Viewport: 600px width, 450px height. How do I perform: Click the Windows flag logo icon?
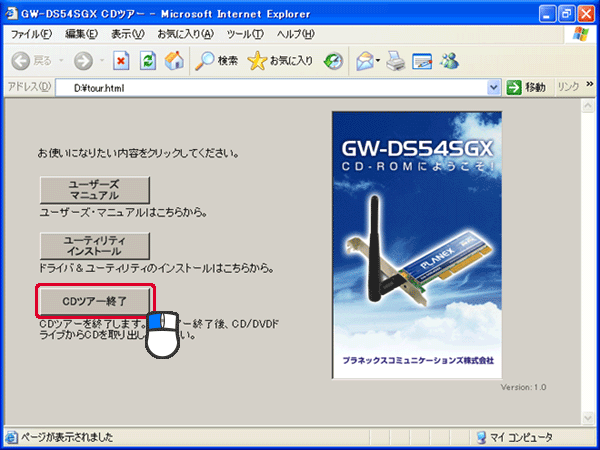[x=581, y=34]
